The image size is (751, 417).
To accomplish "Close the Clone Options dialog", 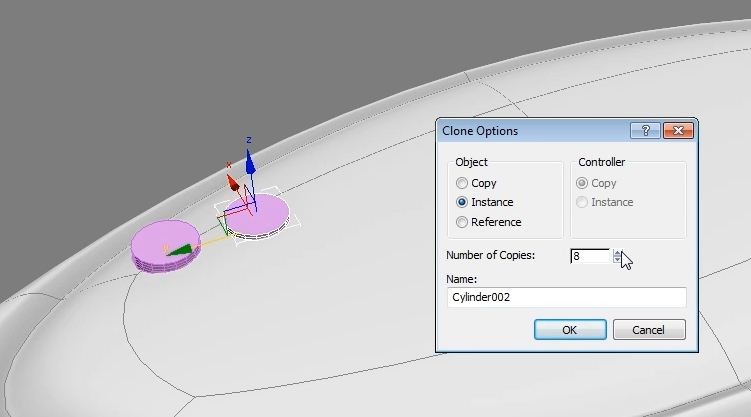I will [678, 130].
